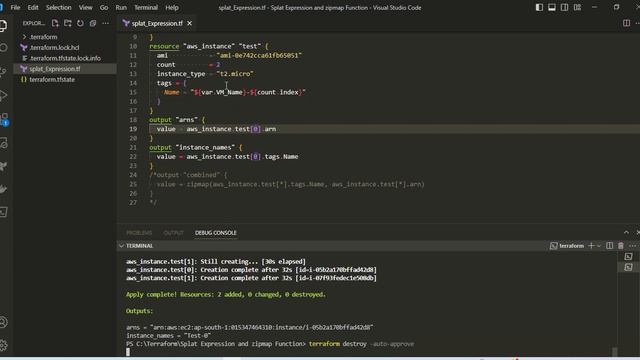The image size is (640, 360).
Task: Split the editor to the right
Action: (627, 23)
